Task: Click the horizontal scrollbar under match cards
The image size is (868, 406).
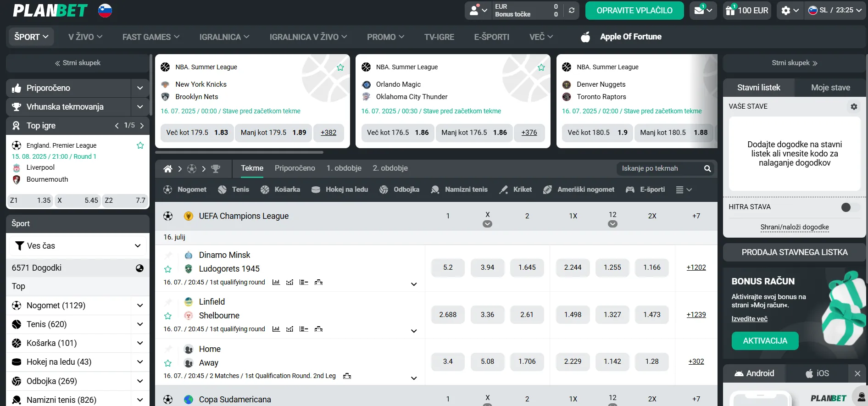Action: pyautogui.click(x=239, y=152)
